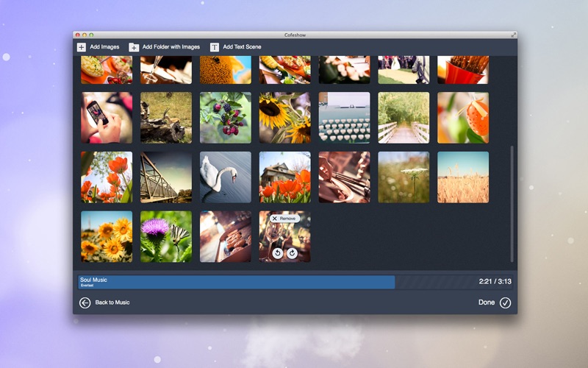
Task: Click the vertical scrollbar of the image grid
Action: click(512, 204)
